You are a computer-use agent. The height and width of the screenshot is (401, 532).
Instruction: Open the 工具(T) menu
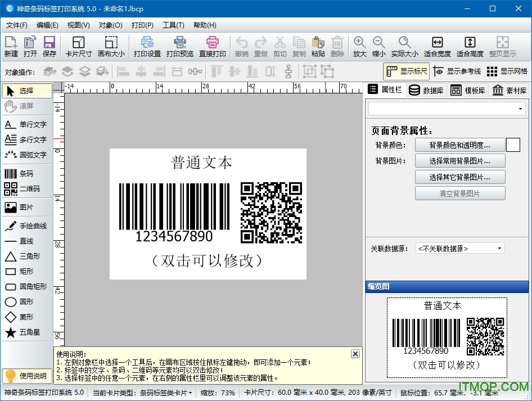point(173,25)
